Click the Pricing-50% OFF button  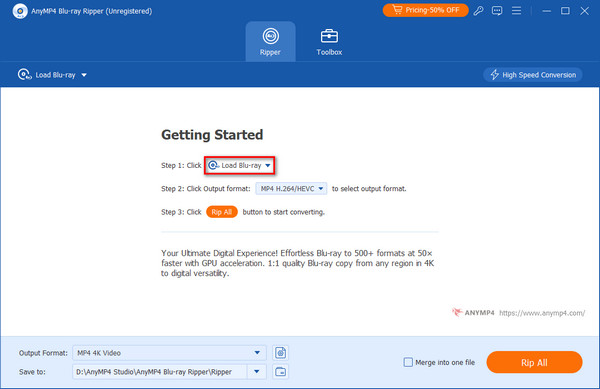[425, 10]
